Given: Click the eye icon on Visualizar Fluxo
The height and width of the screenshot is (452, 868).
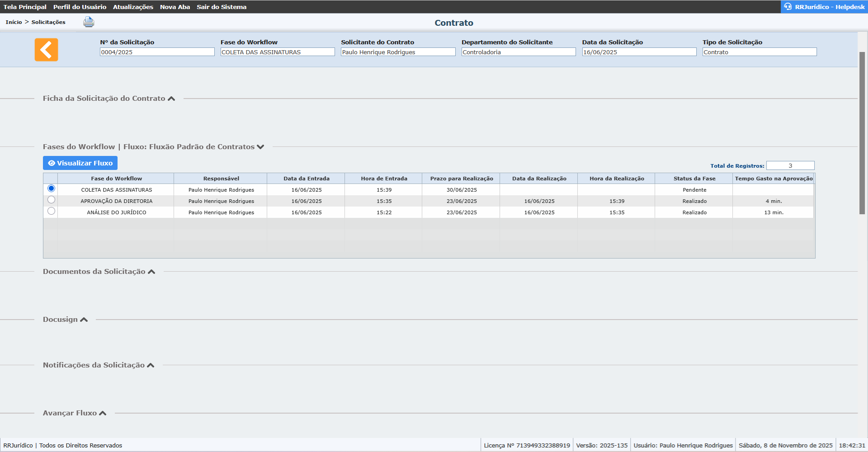Looking at the screenshot, I should [52, 163].
